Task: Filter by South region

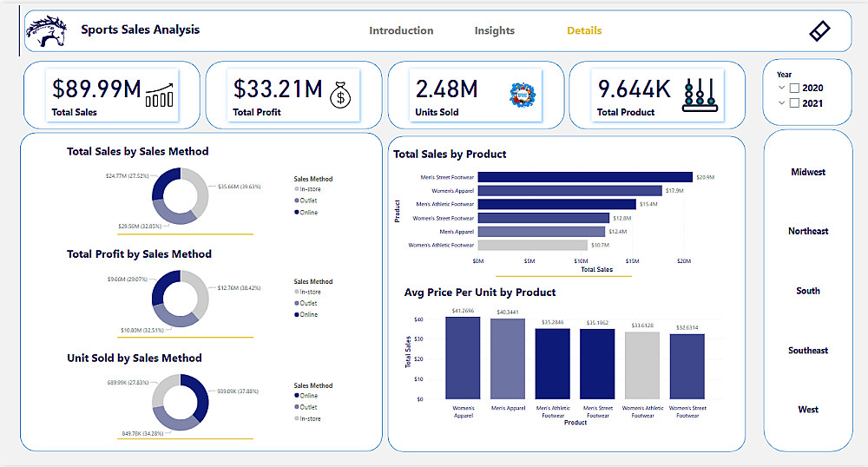Action: click(807, 291)
